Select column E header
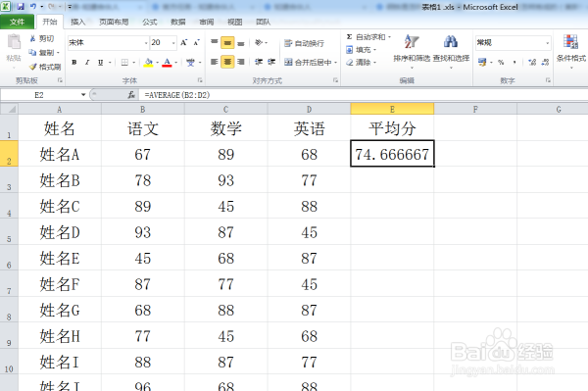This screenshot has height=391, width=588. tap(392, 109)
